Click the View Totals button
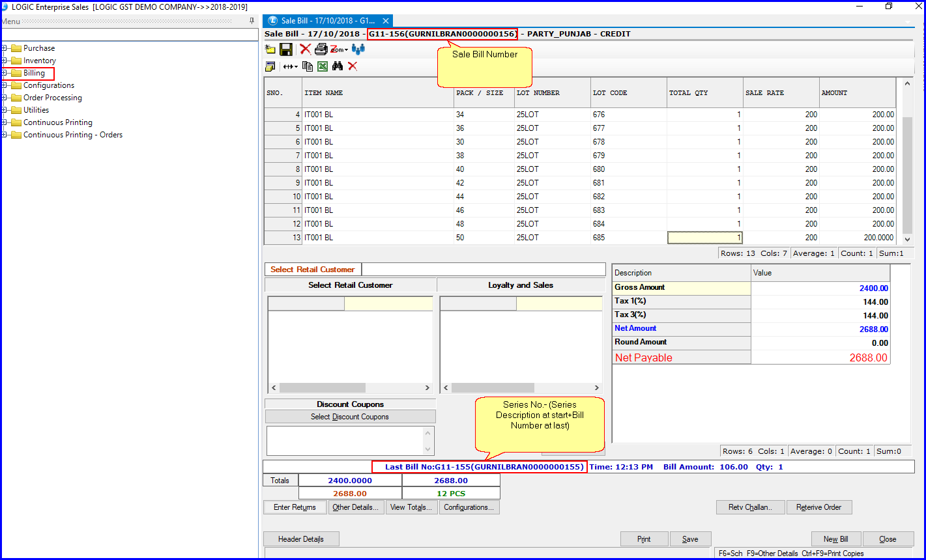The image size is (926, 560). click(411, 507)
